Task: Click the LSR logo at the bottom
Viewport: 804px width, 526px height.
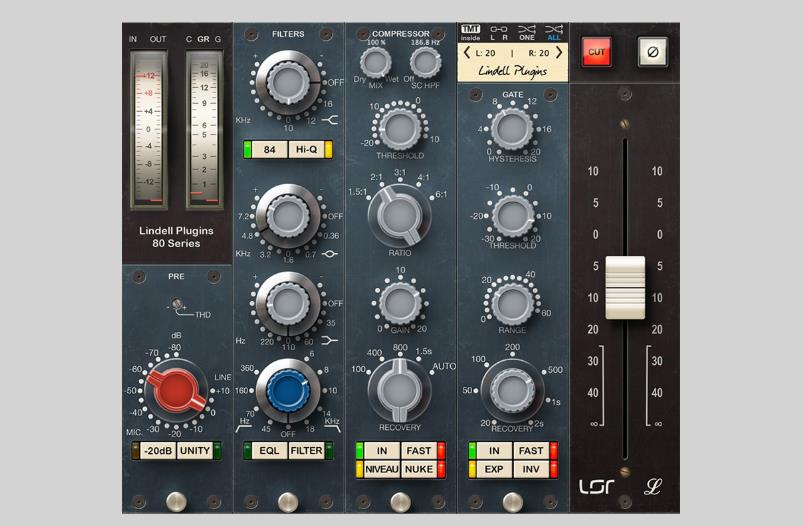Action: 596,487
